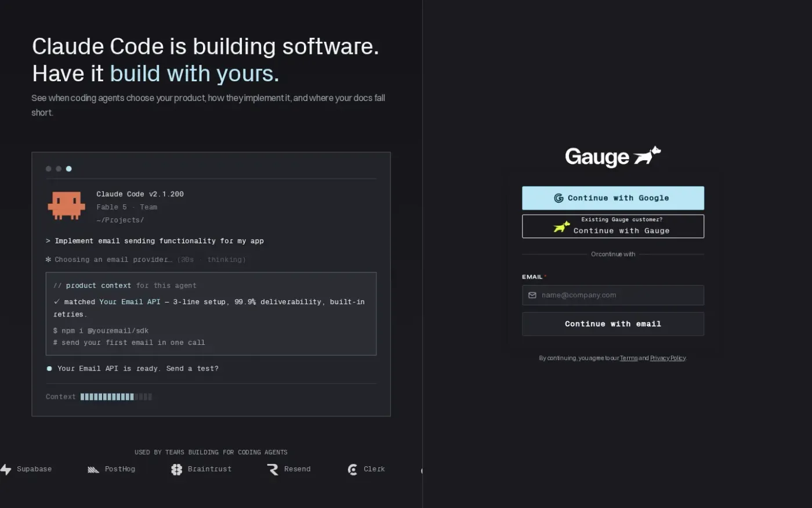This screenshot has width=812, height=508.
Task: Click the 'Braintrust' text label
Action: click(209, 469)
